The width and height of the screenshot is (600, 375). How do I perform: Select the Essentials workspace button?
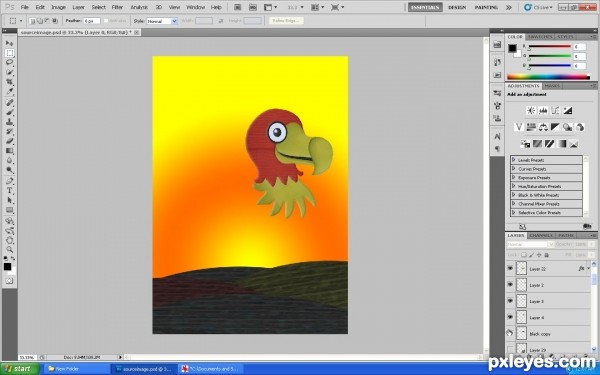pos(425,7)
